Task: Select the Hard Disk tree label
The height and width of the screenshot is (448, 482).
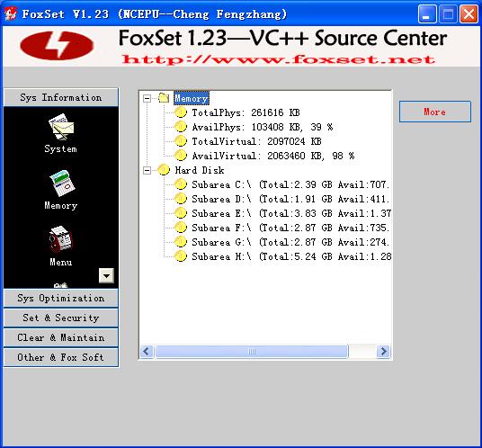Action: click(x=200, y=170)
